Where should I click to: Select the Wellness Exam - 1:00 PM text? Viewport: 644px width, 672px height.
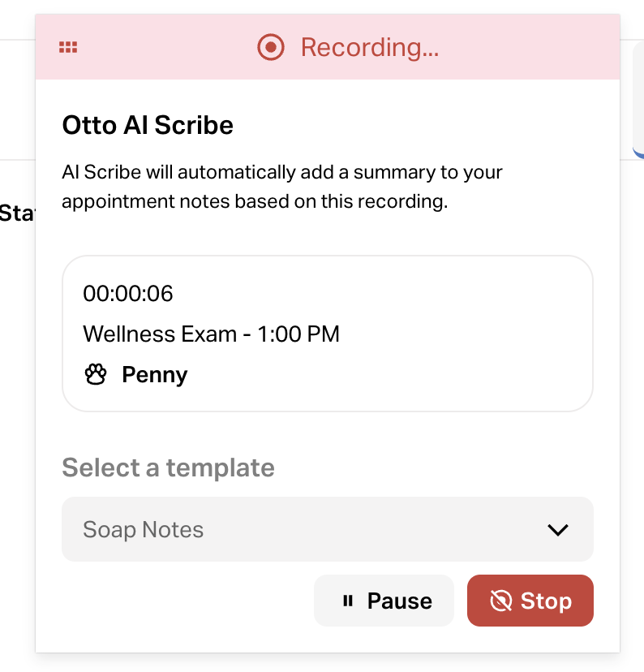pyautogui.click(x=211, y=334)
